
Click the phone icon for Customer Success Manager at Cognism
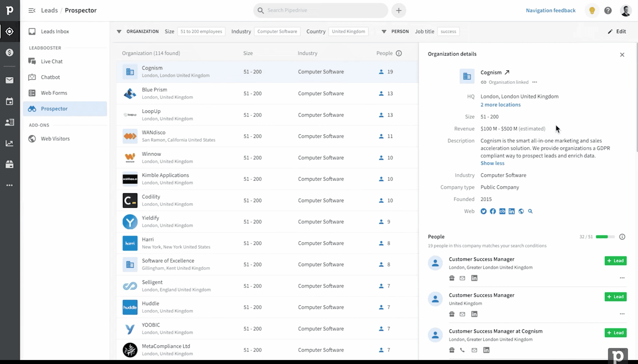[462, 350]
